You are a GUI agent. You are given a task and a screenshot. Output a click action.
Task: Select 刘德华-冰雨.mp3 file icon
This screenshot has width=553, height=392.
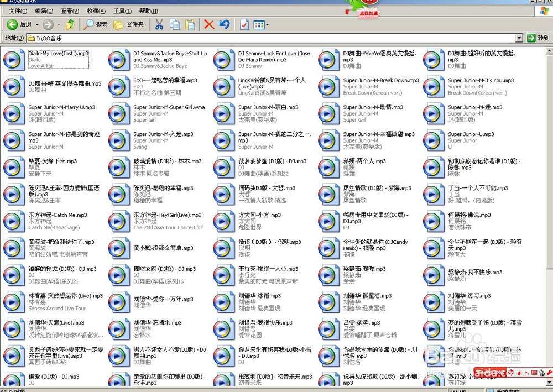(x=223, y=302)
